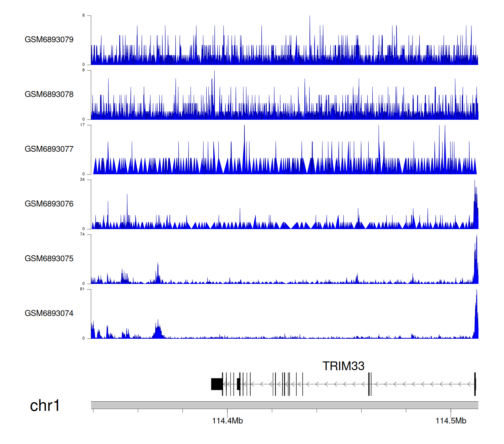504x444 pixels.
Task: Click the 114.4Mb axis position label
Action: (227, 421)
